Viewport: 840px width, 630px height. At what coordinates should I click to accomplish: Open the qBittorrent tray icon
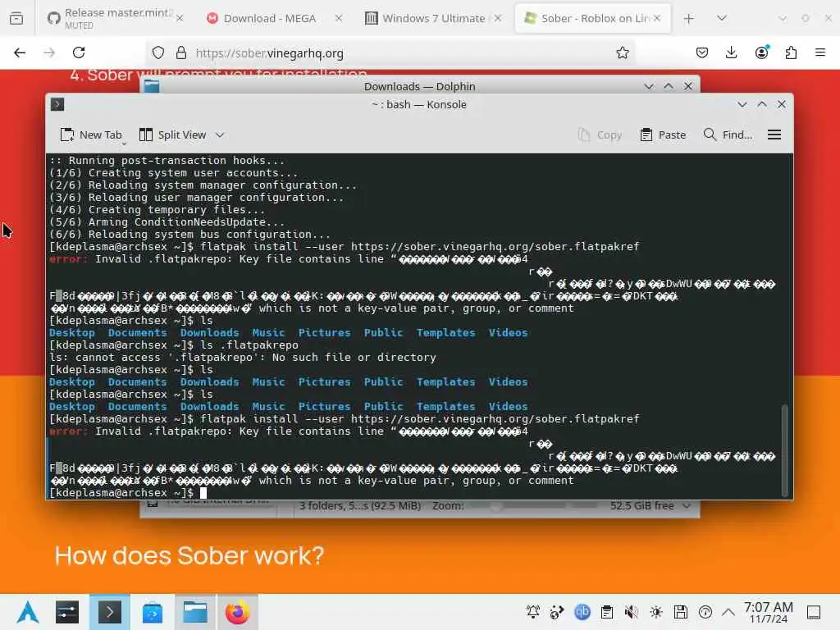coord(582,612)
